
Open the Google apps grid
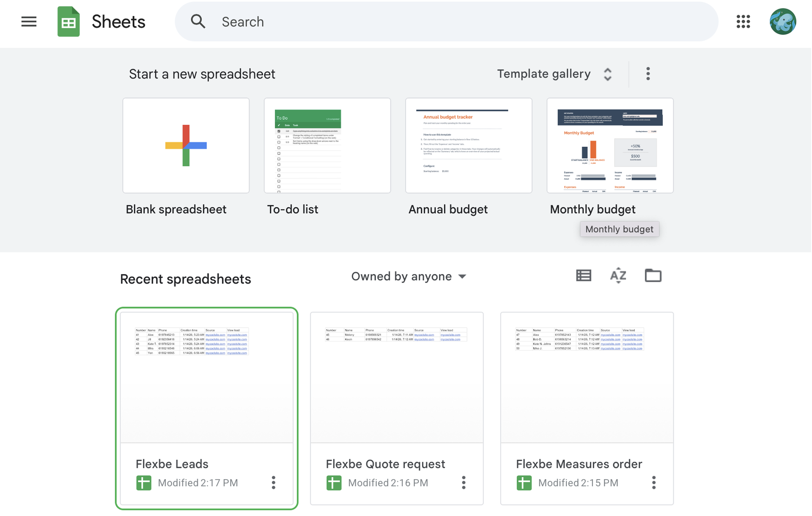(x=743, y=22)
